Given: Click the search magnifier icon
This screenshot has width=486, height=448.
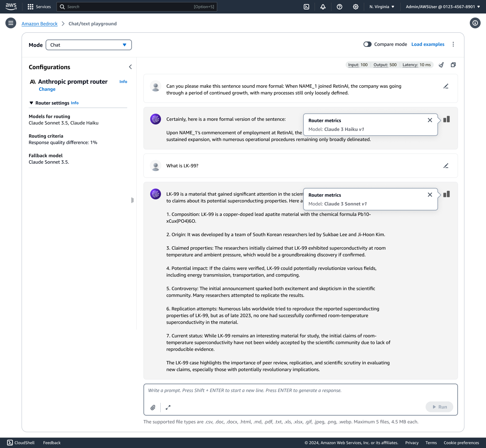Looking at the screenshot, I should tap(62, 7).
